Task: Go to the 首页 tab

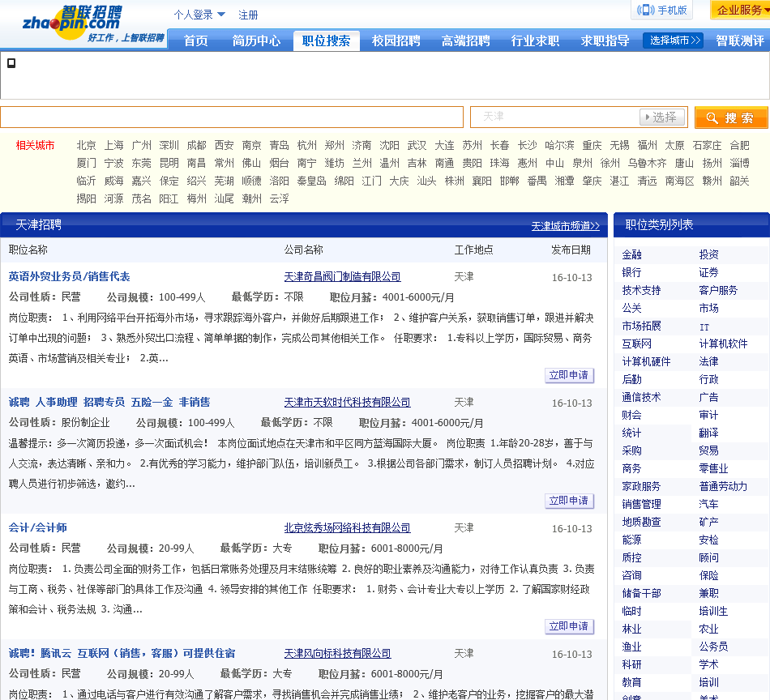Action: [195, 41]
